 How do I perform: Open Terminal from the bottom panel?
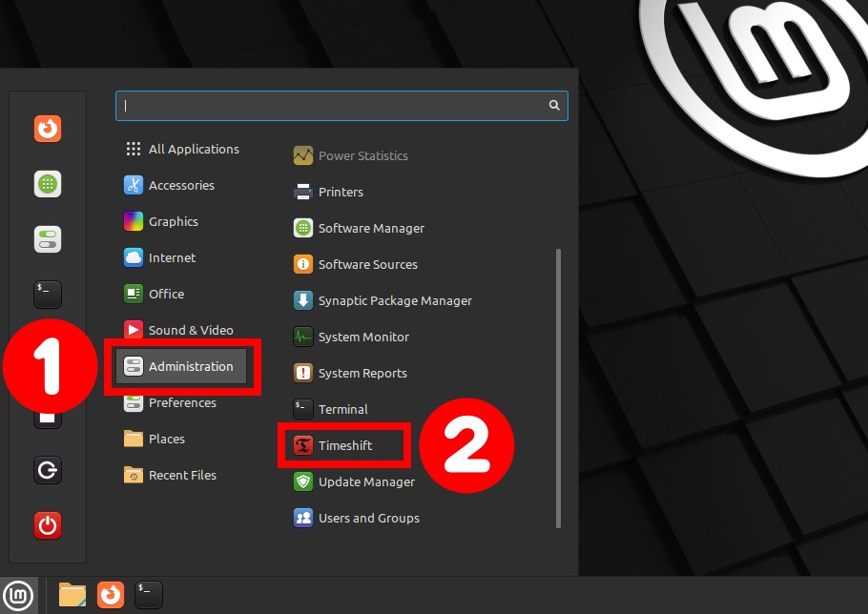[x=149, y=595]
